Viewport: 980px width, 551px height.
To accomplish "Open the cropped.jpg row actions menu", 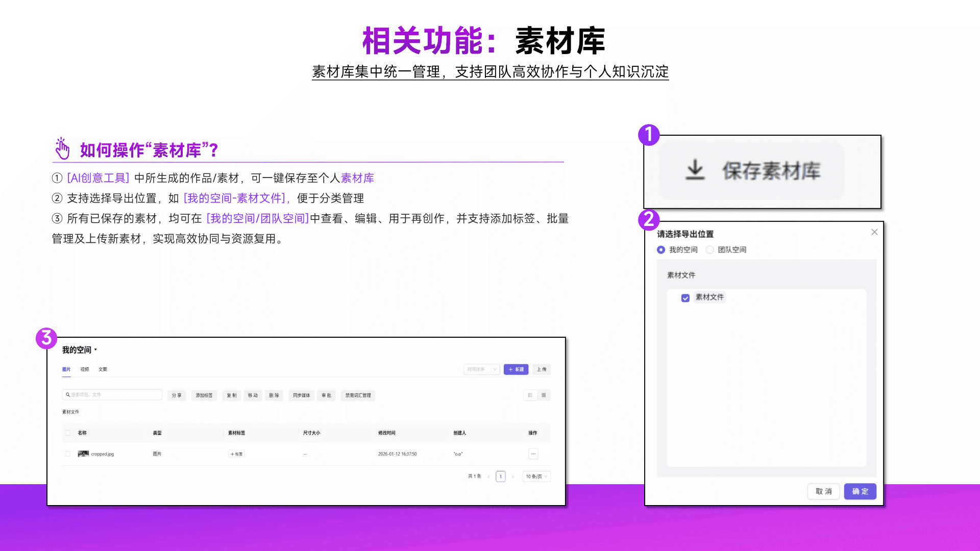I will (533, 454).
